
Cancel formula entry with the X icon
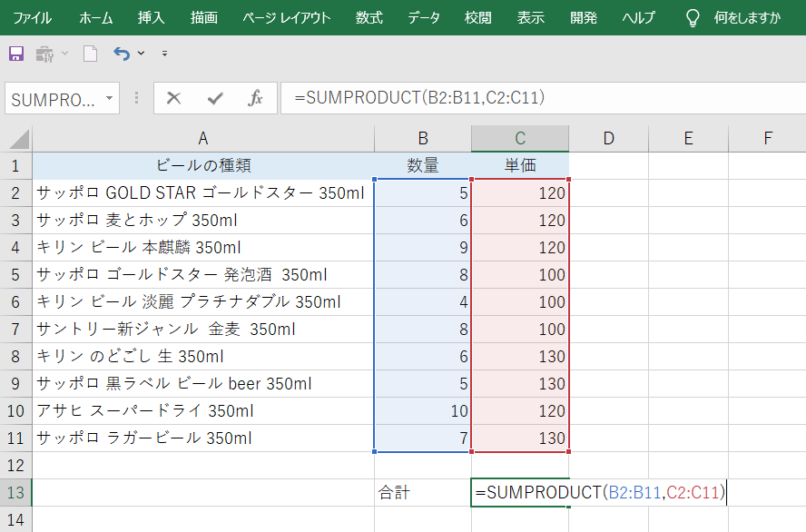click(x=173, y=98)
